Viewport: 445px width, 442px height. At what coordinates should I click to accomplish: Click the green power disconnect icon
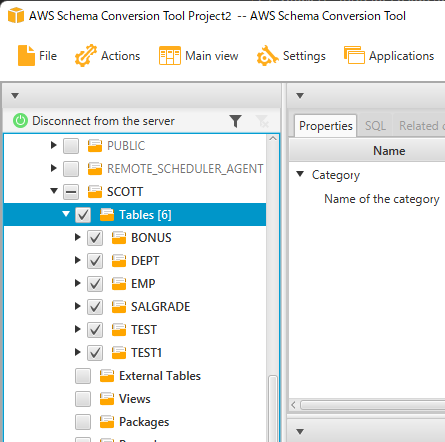point(20,121)
